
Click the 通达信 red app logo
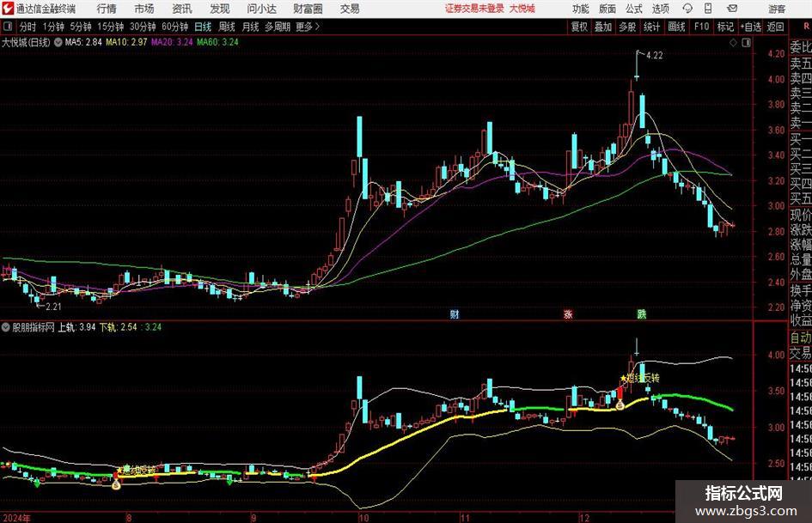tap(8, 9)
